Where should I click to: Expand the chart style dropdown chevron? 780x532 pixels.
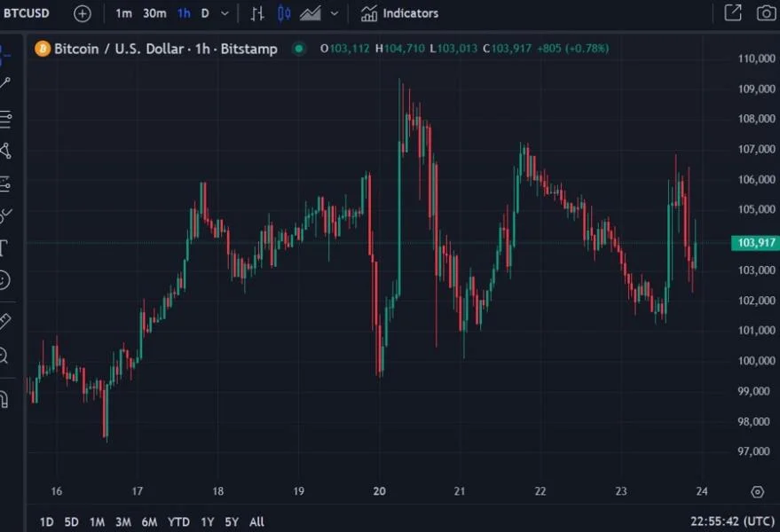point(335,13)
